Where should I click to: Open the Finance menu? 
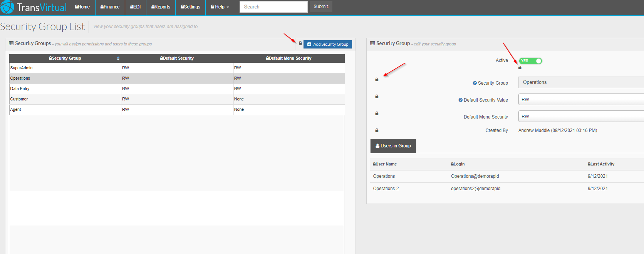click(x=110, y=7)
